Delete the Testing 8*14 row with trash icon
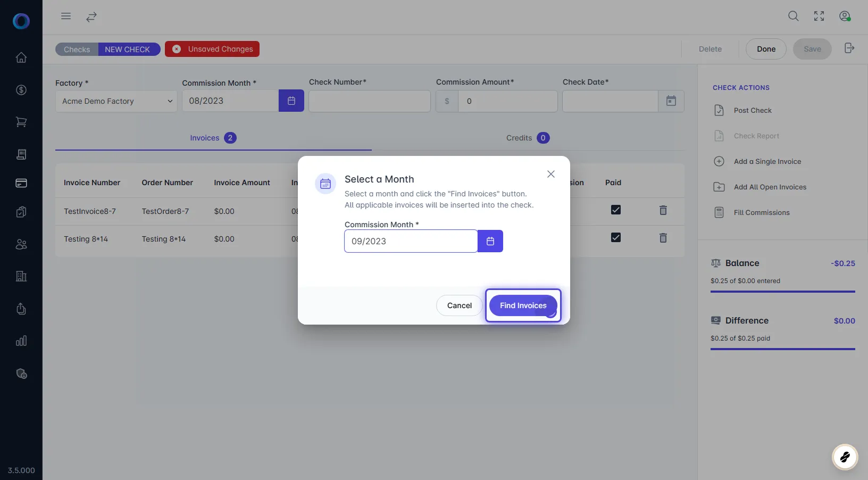 (x=663, y=238)
